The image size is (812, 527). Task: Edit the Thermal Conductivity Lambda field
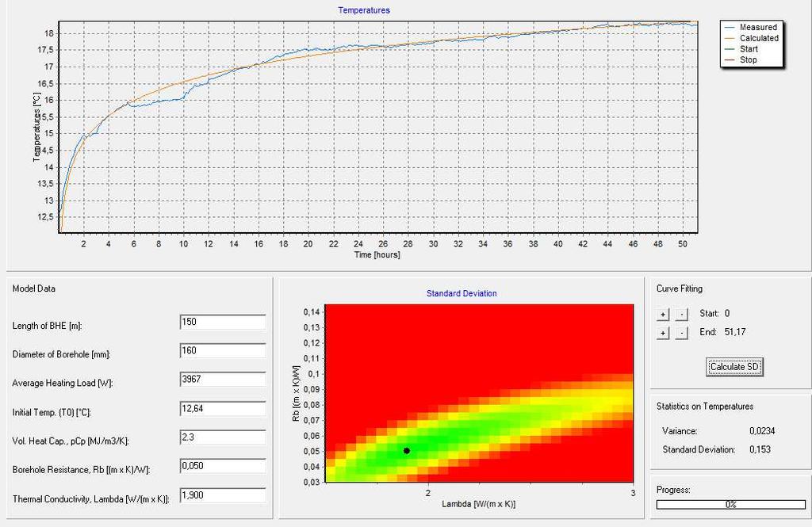pyautogui.click(x=223, y=495)
